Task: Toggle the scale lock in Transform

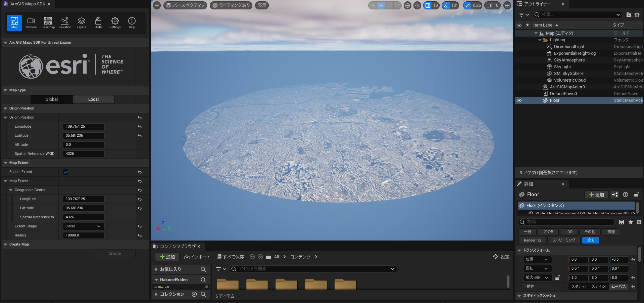Action: coord(557,278)
